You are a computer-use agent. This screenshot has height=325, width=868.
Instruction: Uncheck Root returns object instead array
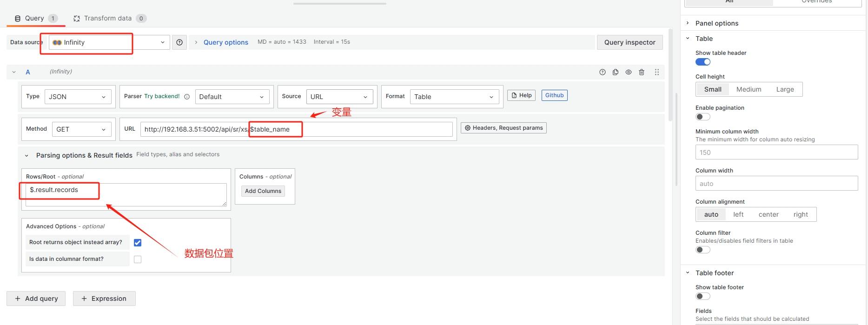coord(138,243)
